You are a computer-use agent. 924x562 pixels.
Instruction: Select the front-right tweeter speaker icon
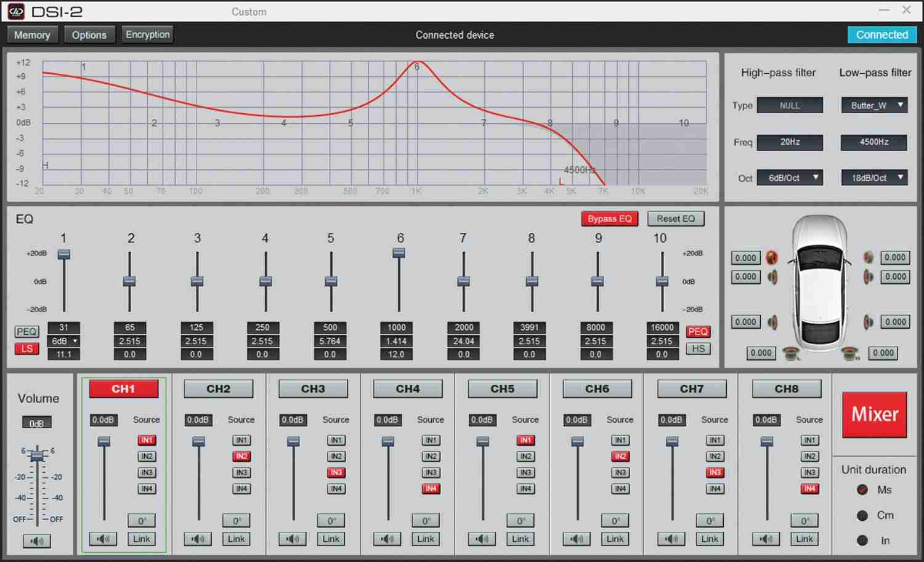click(x=869, y=258)
